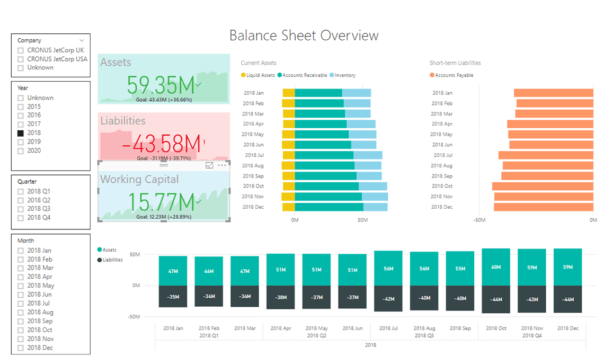Click the Balance Sheet Overview title
The image size is (604, 364).
click(x=304, y=35)
